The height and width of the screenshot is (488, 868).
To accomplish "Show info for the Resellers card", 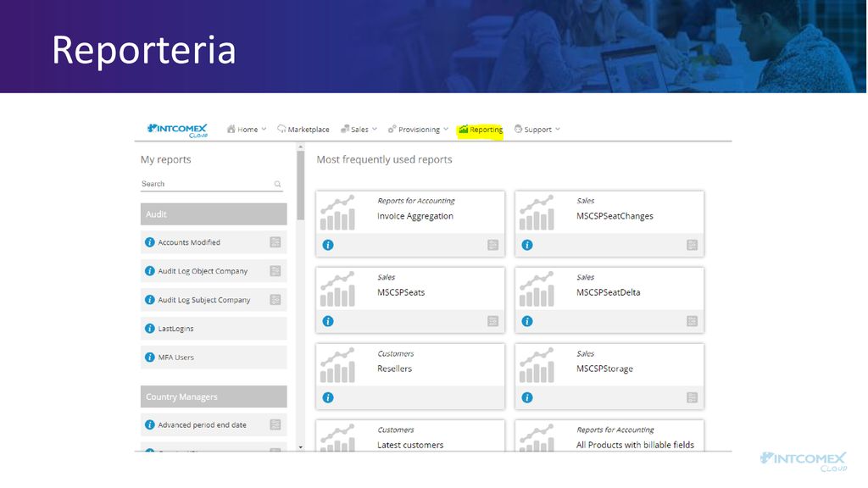I will point(328,398).
